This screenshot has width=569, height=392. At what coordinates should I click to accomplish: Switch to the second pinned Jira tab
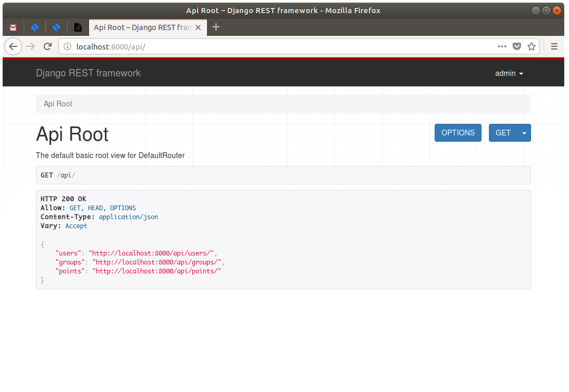(x=56, y=27)
